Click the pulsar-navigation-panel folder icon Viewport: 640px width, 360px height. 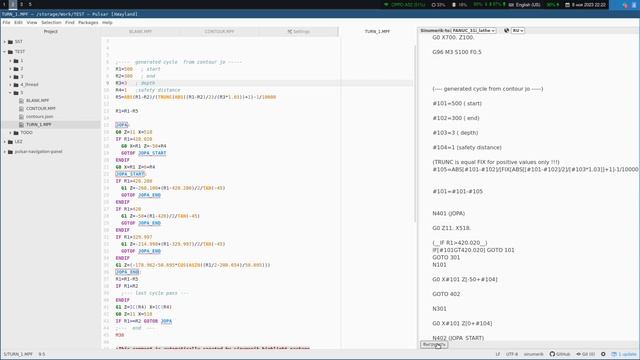click(x=10, y=152)
